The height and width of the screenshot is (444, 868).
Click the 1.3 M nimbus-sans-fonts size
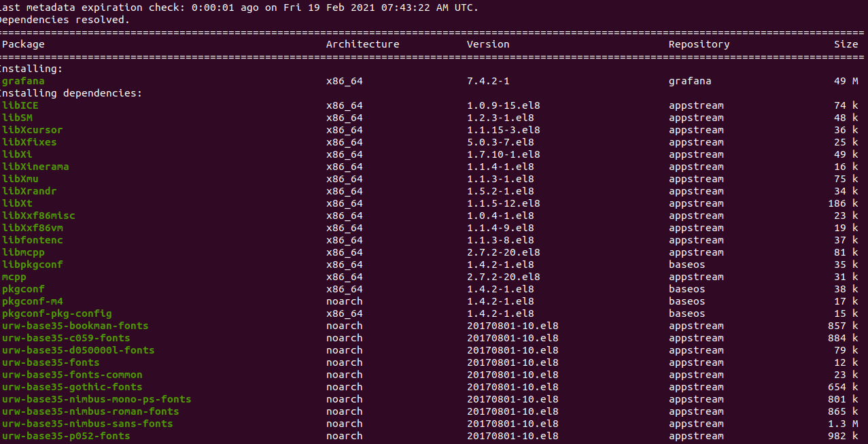pos(843,424)
